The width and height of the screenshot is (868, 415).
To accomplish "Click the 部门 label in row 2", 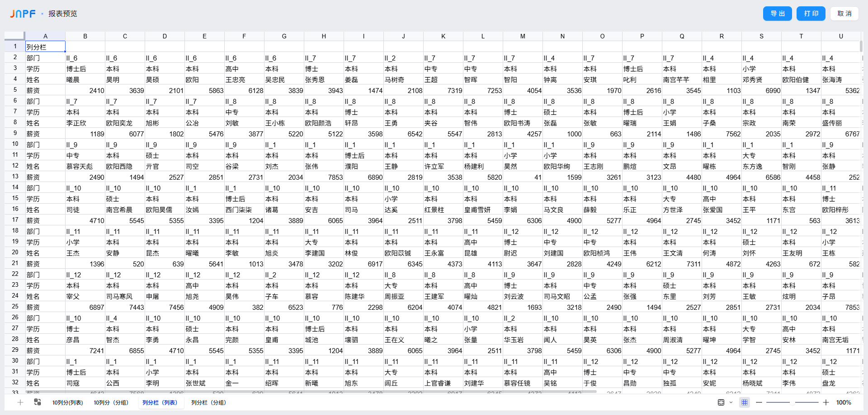I will click(45, 58).
